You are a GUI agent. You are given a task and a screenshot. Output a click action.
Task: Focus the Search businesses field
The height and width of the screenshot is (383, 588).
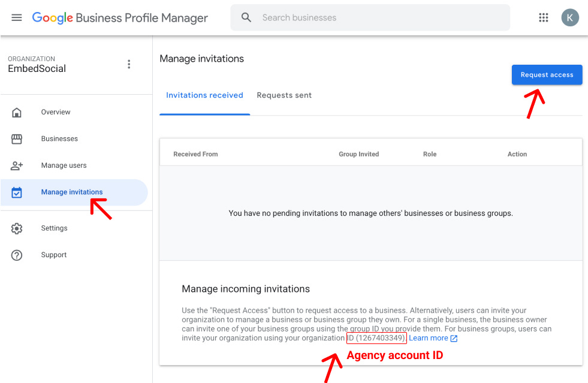tap(370, 17)
